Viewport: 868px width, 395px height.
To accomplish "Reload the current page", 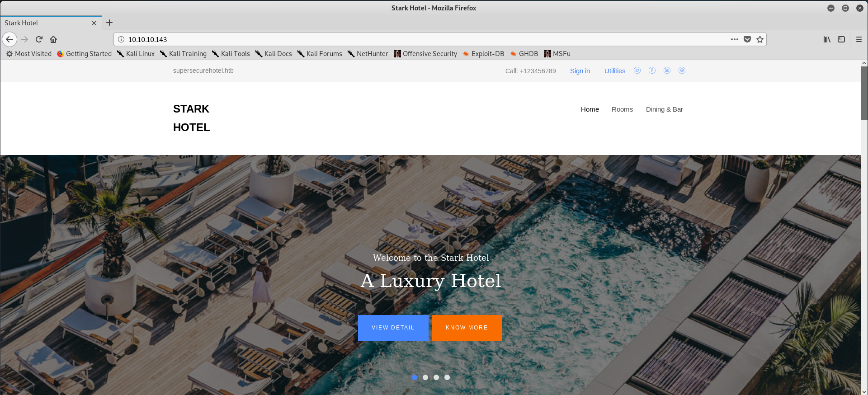I will tap(39, 39).
